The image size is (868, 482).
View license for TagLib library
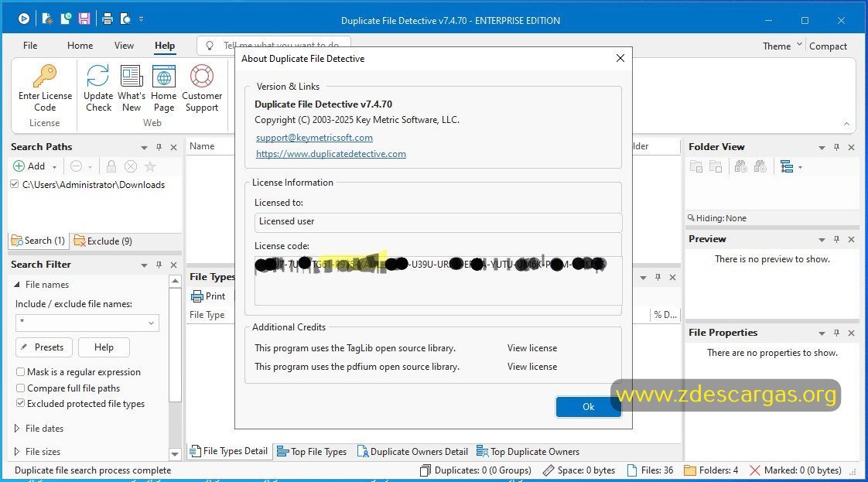coord(532,348)
